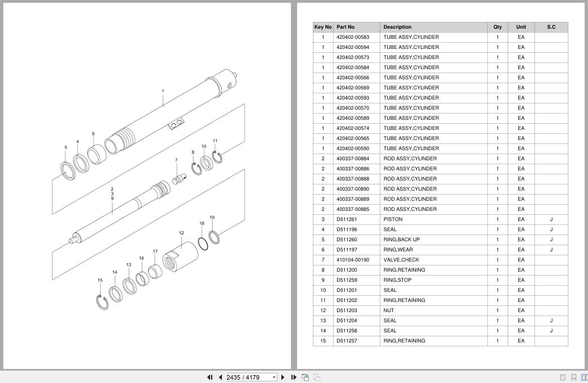Screen dimensions: 588x383
Task: Select part number 420402-00593
Action: tap(352, 98)
